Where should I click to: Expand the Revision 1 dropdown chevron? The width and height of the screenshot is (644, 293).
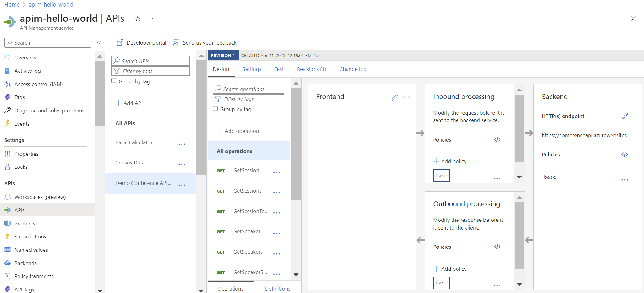(x=317, y=55)
